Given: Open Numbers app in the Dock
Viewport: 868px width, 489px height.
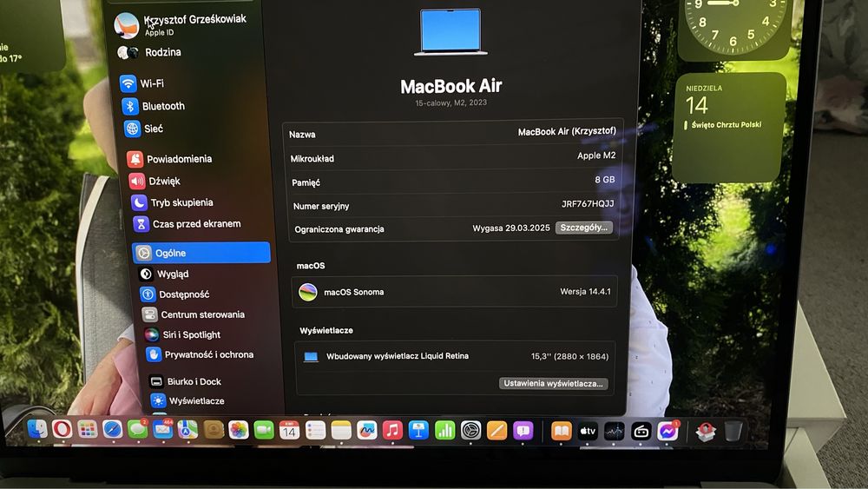Looking at the screenshot, I should tap(444, 430).
